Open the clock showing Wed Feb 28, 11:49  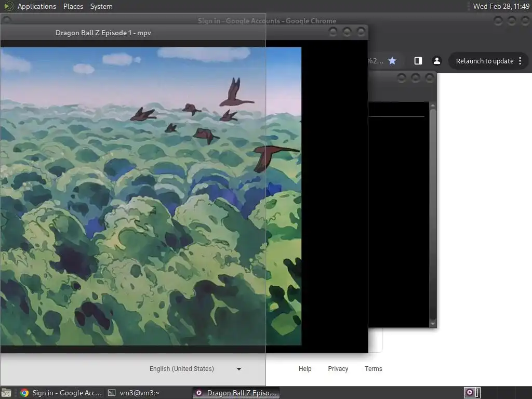[501, 6]
